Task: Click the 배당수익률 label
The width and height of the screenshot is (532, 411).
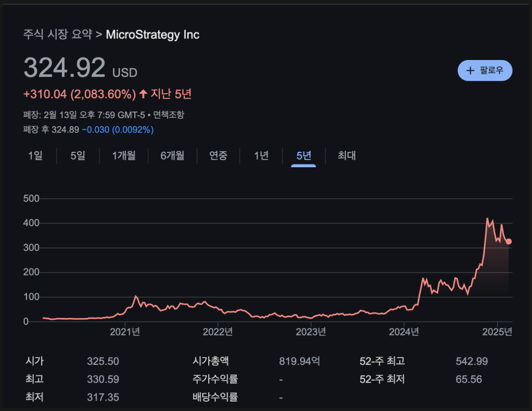Action: (x=215, y=397)
